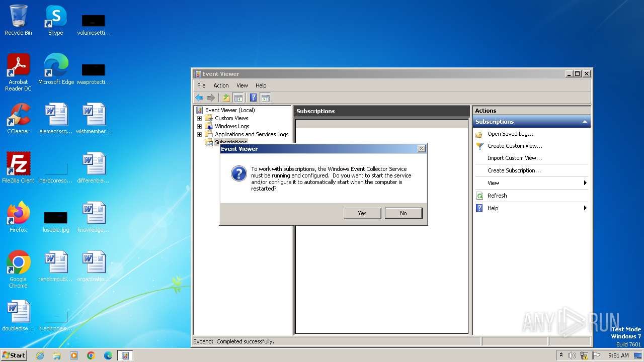Click Yes to start the Event Collector service

pos(362,213)
